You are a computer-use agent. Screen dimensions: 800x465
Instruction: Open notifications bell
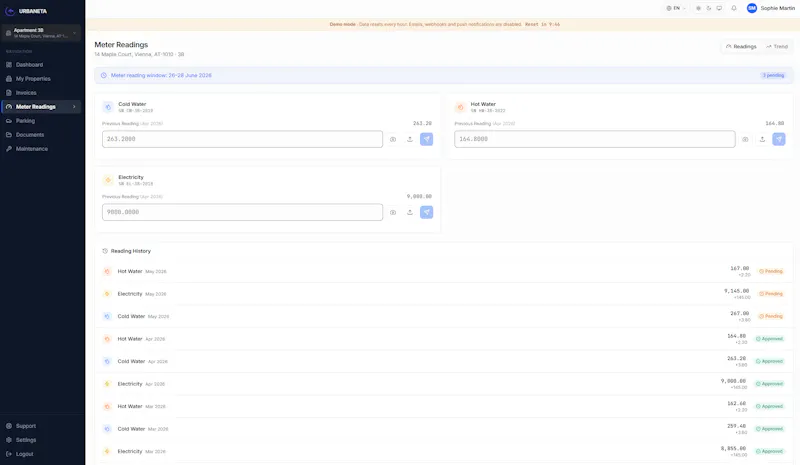coord(734,8)
